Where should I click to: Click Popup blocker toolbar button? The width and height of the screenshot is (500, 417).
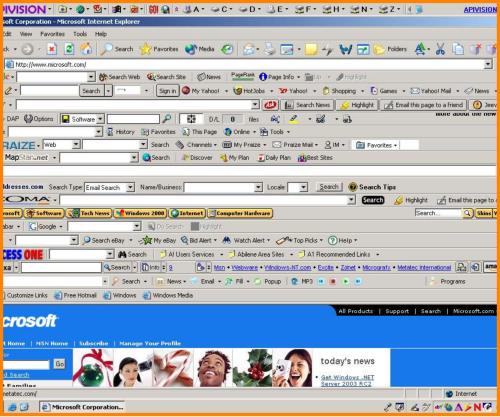tap(268, 281)
